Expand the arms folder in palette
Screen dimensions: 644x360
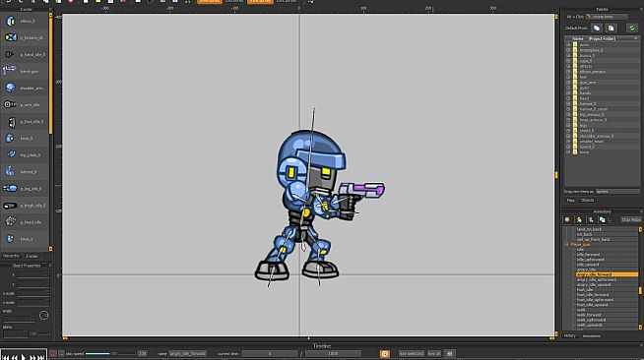pos(568,44)
